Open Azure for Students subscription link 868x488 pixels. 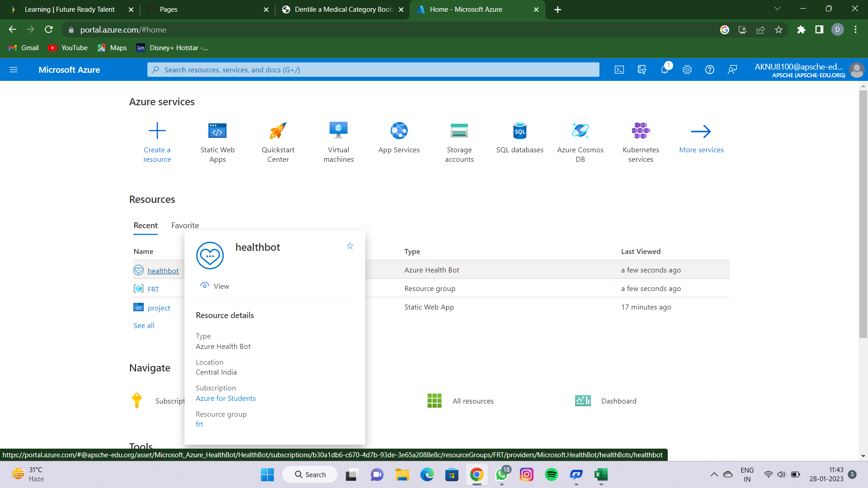pyautogui.click(x=226, y=399)
